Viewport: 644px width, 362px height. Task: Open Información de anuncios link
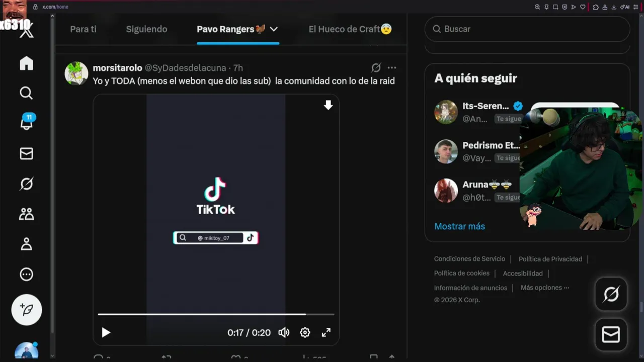pyautogui.click(x=470, y=288)
